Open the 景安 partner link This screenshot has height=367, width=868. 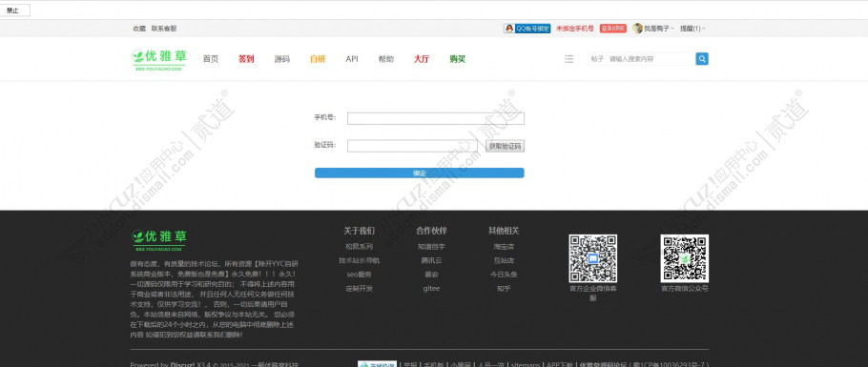pos(431,274)
